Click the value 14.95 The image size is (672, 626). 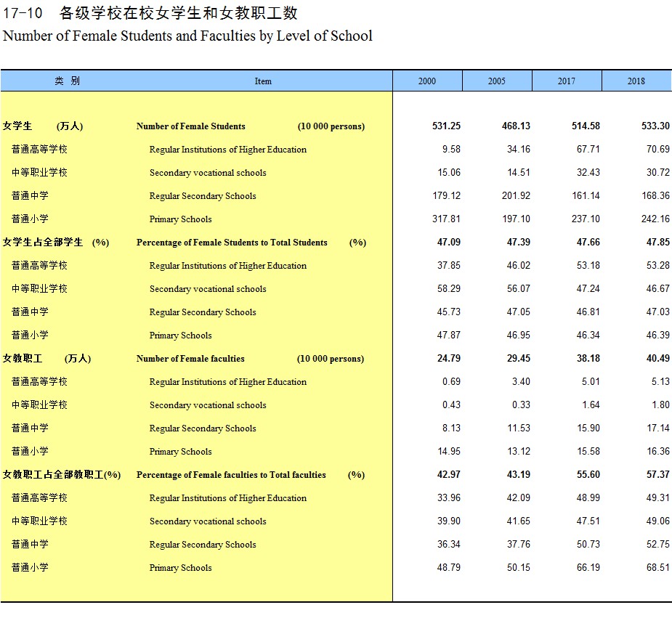pos(449,451)
